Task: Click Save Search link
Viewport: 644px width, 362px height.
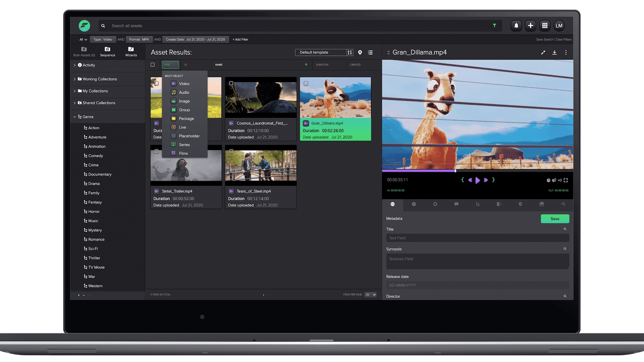Action: pos(545,40)
